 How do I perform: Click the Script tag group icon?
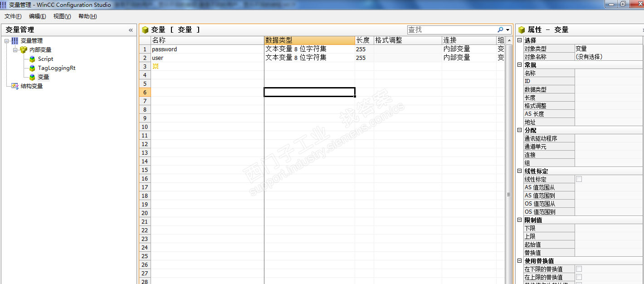pos(32,59)
